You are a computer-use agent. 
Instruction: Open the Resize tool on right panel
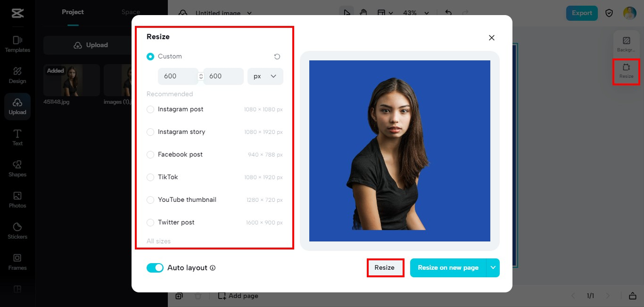point(626,71)
